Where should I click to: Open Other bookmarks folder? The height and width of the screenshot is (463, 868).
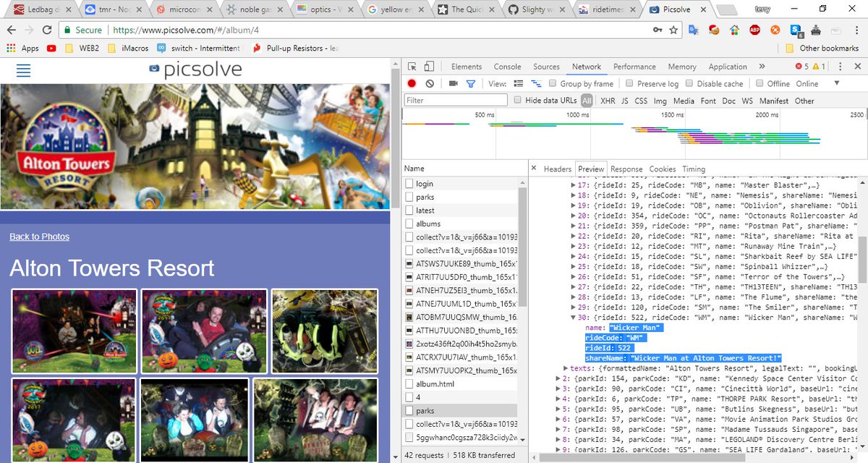(821, 48)
